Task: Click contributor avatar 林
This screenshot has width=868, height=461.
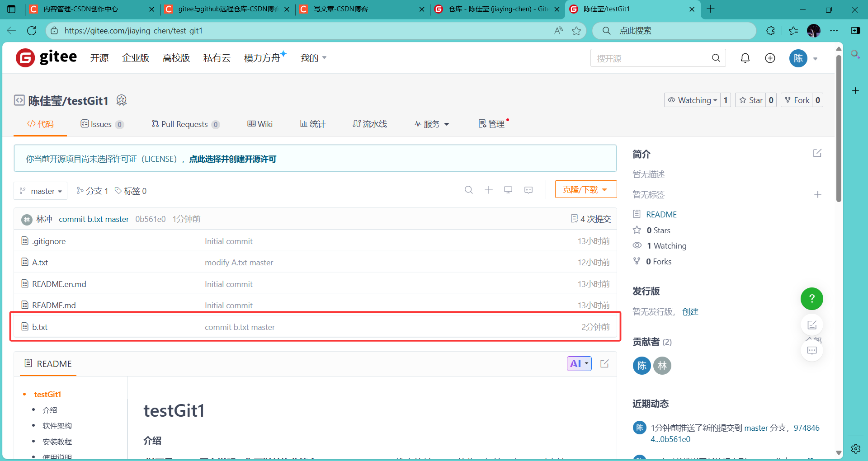Action: (x=662, y=366)
